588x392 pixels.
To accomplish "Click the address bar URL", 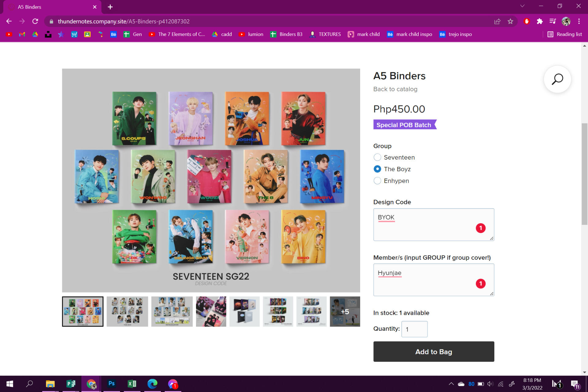I will click(124, 21).
